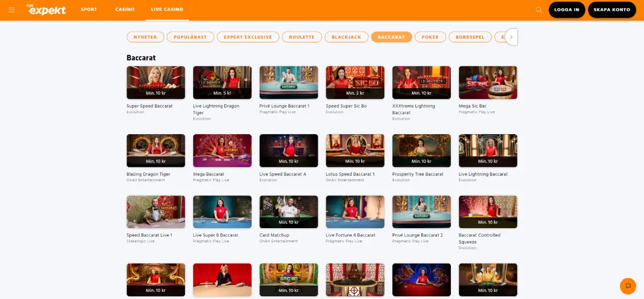Open the Privé Lounge Baccarat 2 thumbnail

click(x=421, y=212)
